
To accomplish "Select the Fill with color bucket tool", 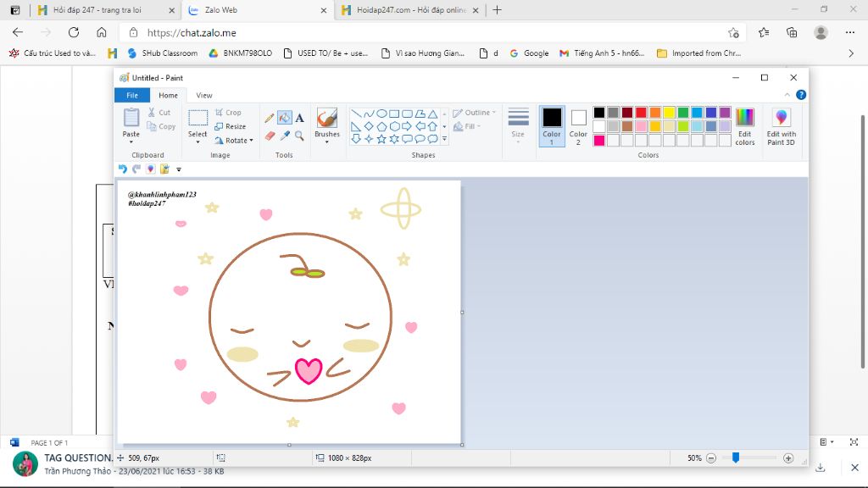I will coord(285,118).
